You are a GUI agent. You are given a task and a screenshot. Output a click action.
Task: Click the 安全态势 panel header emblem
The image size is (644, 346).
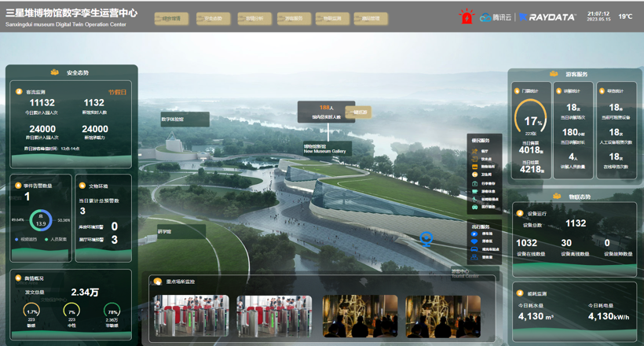[x=54, y=72]
